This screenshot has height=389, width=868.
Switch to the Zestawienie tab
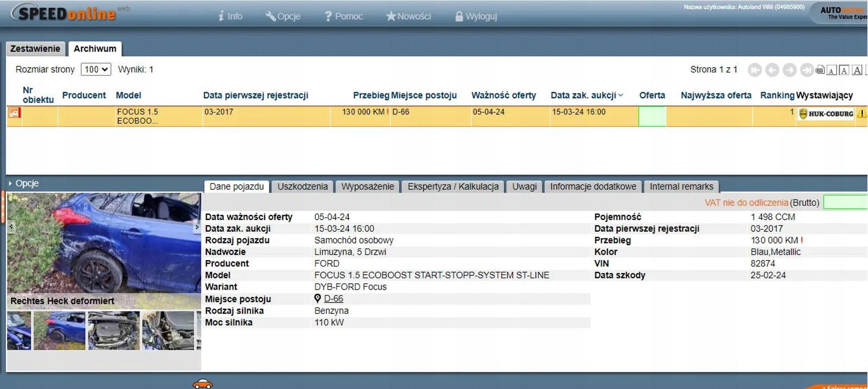(35, 49)
